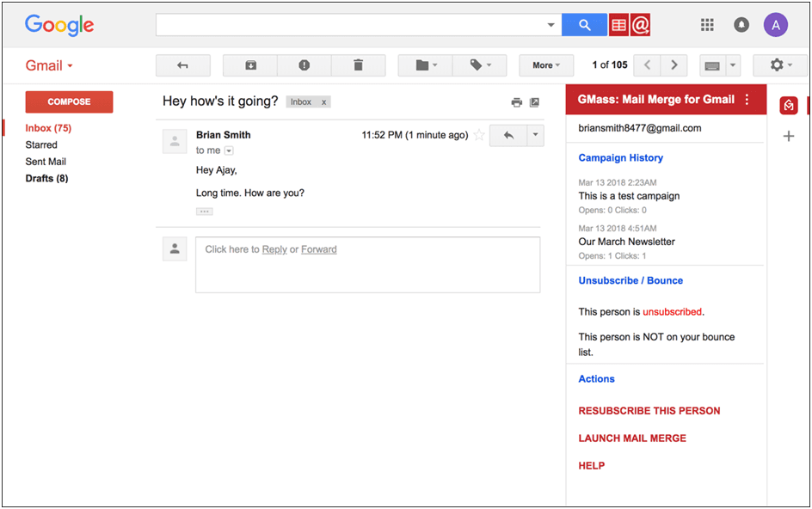Open the Starred folder
The width and height of the screenshot is (812, 509).
pyautogui.click(x=41, y=145)
